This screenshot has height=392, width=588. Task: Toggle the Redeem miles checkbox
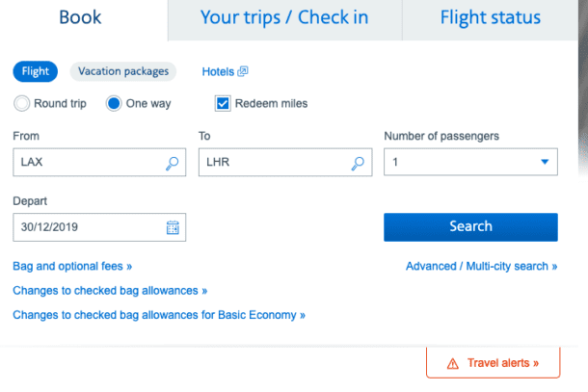point(223,103)
